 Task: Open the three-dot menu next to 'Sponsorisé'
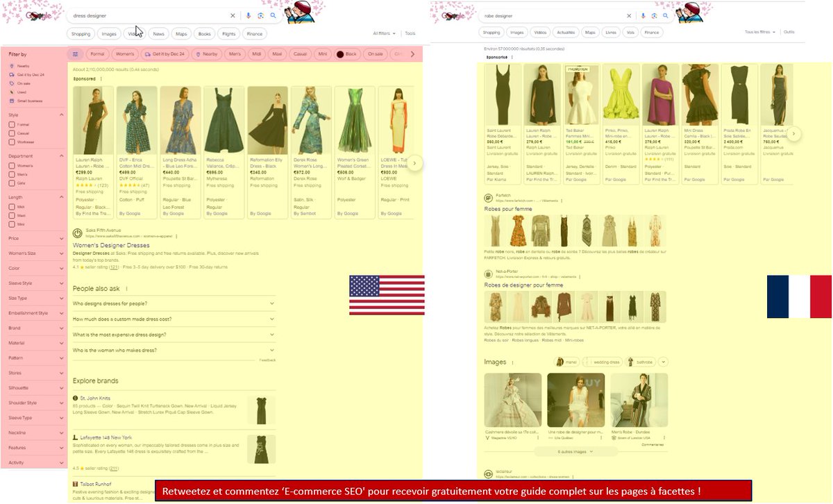click(x=512, y=57)
